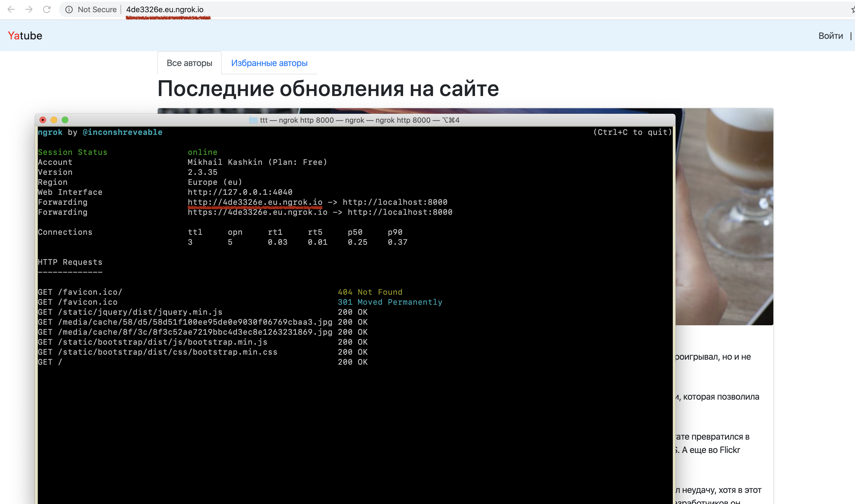The image size is (855, 504).
Task: Select the account name Mikhail Kashkin
Action: 225,162
